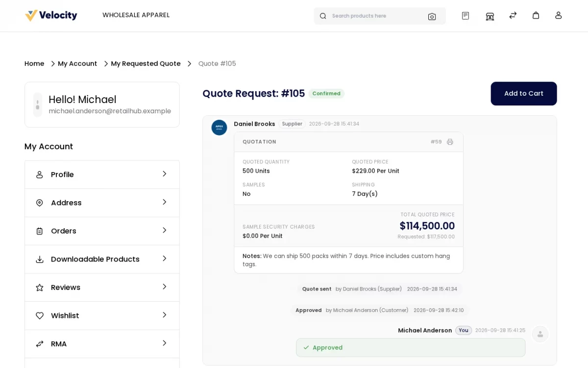The height and width of the screenshot is (368, 588).
Task: Click the profile picture placeholder beside Hello! Michael
Action: pyautogui.click(x=38, y=105)
